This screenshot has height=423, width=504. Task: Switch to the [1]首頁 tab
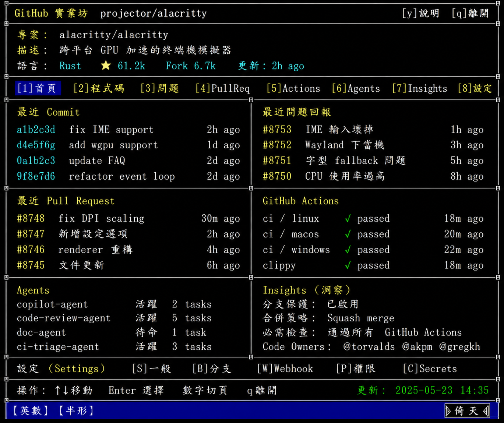[38, 88]
